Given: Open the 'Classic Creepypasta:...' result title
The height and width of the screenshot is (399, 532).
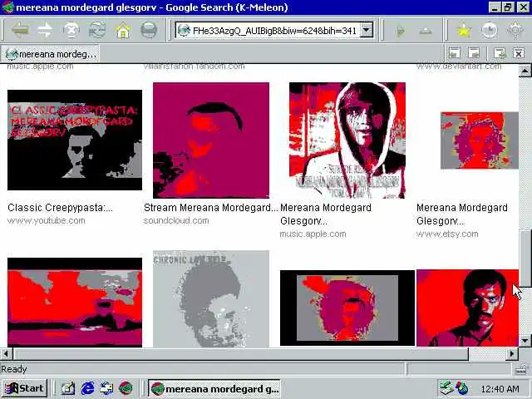Looking at the screenshot, I should click(x=60, y=207).
